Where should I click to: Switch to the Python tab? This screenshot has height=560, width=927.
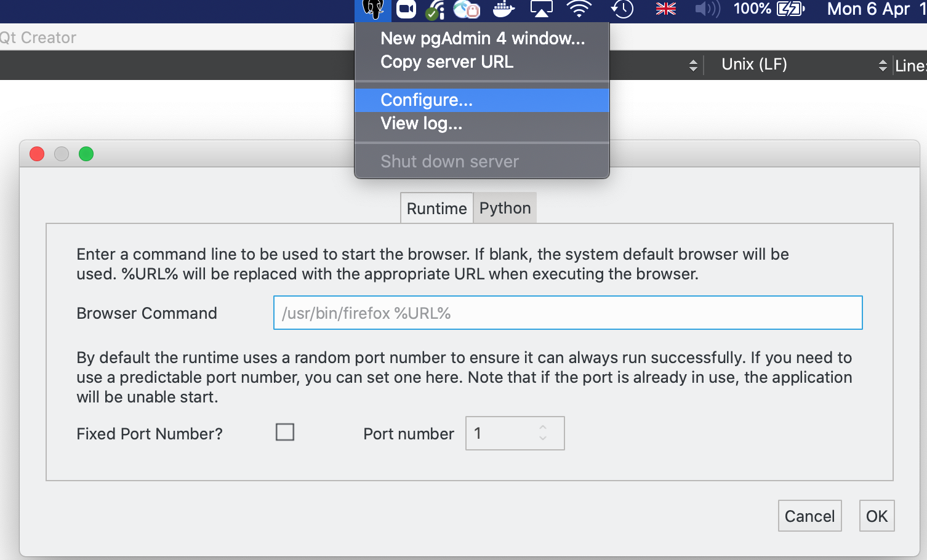pos(505,208)
